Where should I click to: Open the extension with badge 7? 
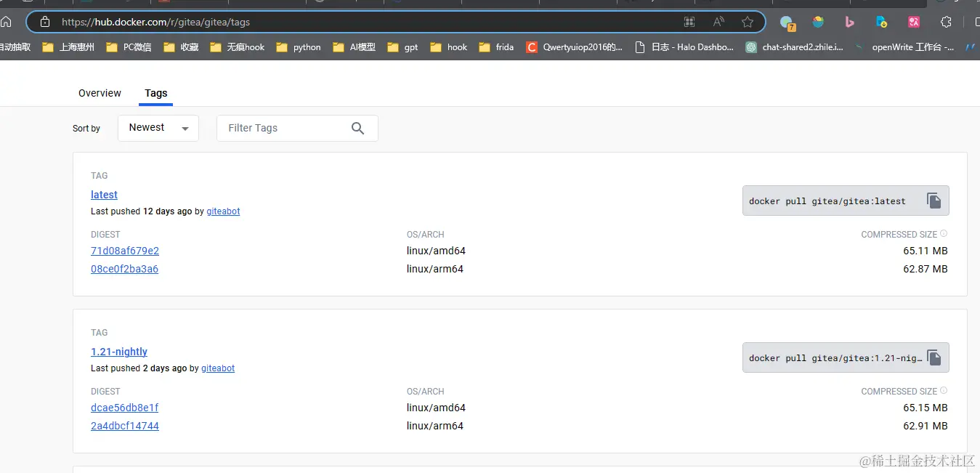pyautogui.click(x=787, y=23)
